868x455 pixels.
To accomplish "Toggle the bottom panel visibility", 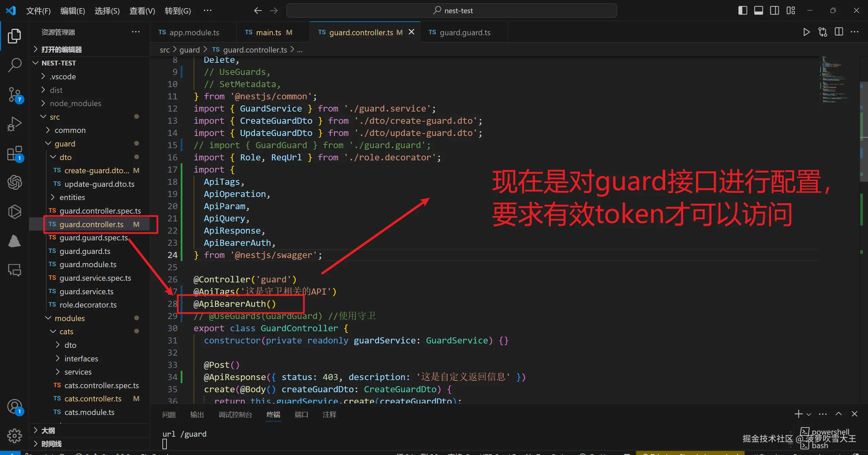I will pos(758,10).
